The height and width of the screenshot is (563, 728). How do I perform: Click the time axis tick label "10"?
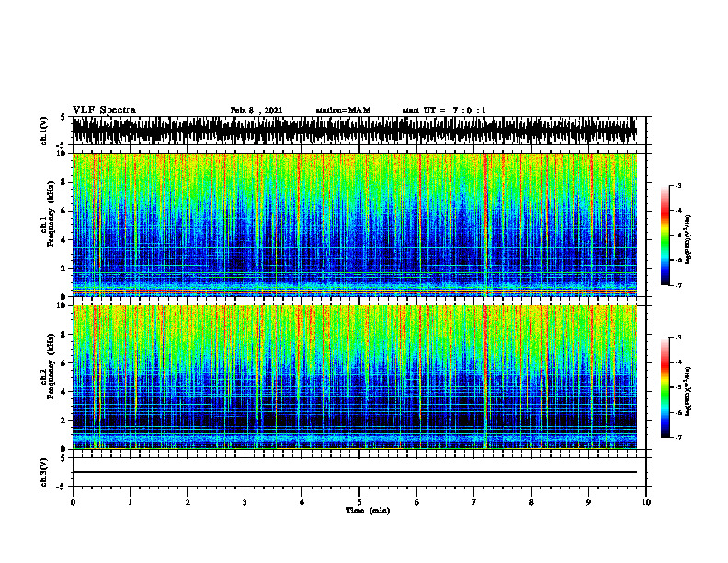point(646,502)
